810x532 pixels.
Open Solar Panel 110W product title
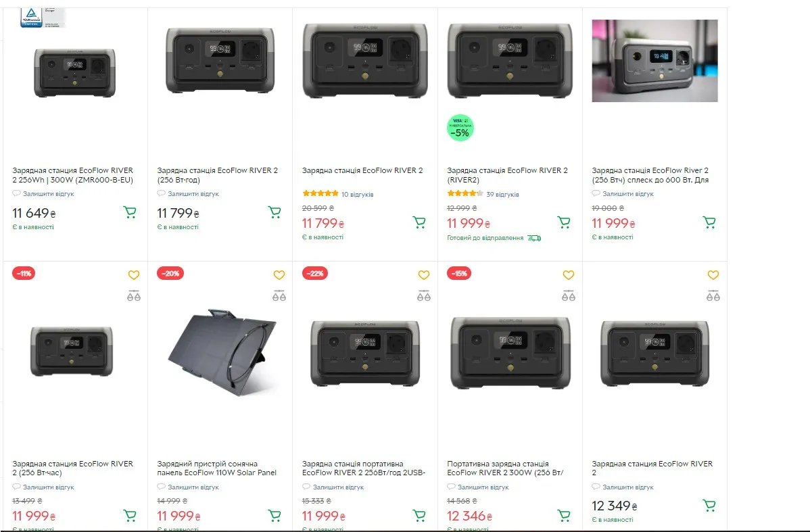pos(216,468)
